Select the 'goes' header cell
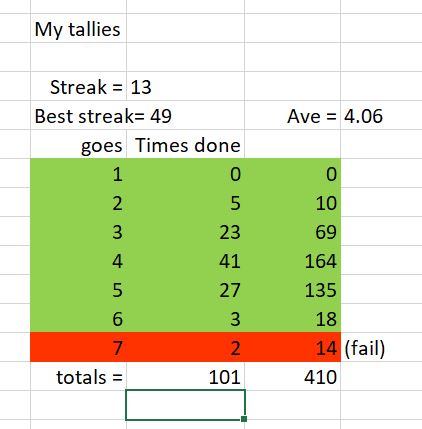The height and width of the screenshot is (429, 422). pyautogui.click(x=78, y=144)
